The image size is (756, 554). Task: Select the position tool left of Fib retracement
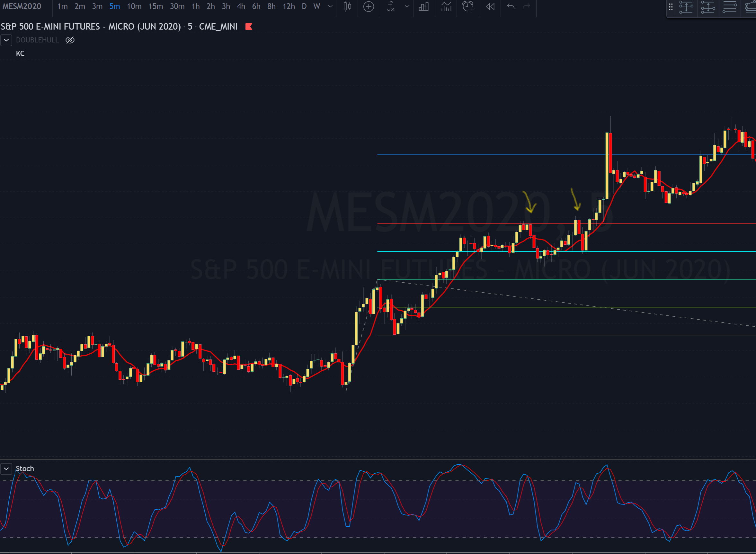(x=708, y=7)
